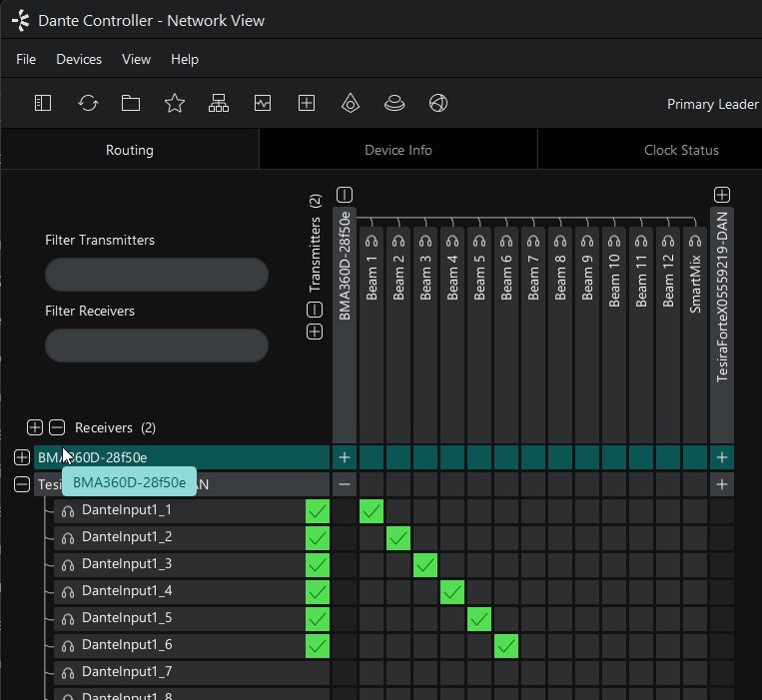This screenshot has height=700, width=762.
Task: Click headphone icon beside DanteInput1_7
Action: [x=68, y=672]
